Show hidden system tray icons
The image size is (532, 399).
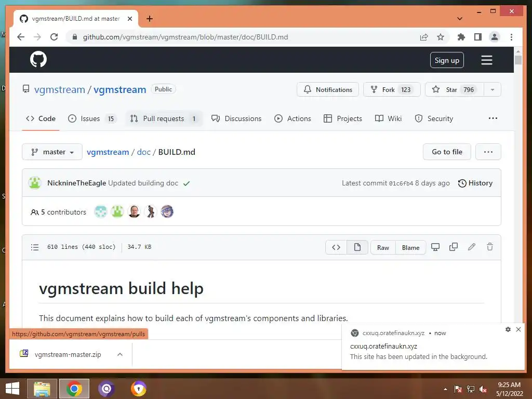pyautogui.click(x=445, y=389)
